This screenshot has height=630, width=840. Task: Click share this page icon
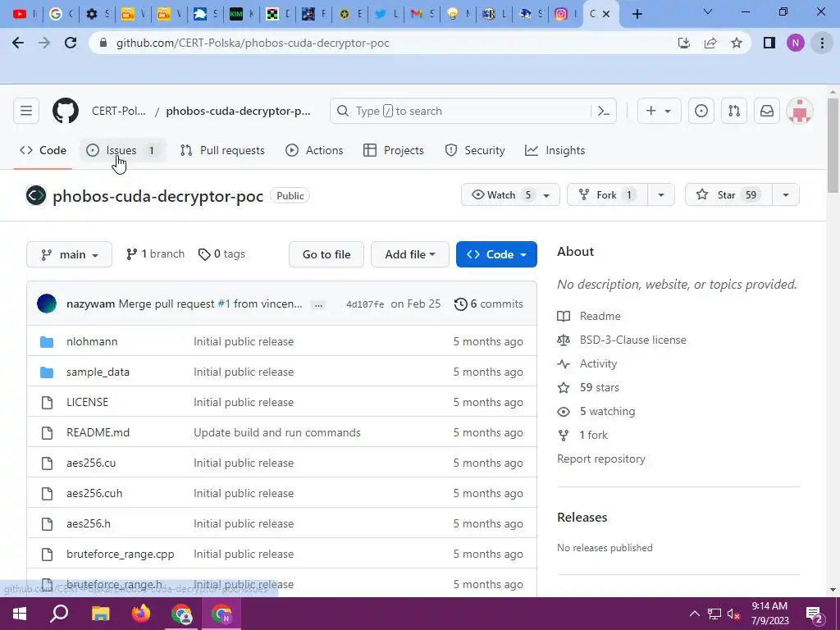pyautogui.click(x=710, y=43)
